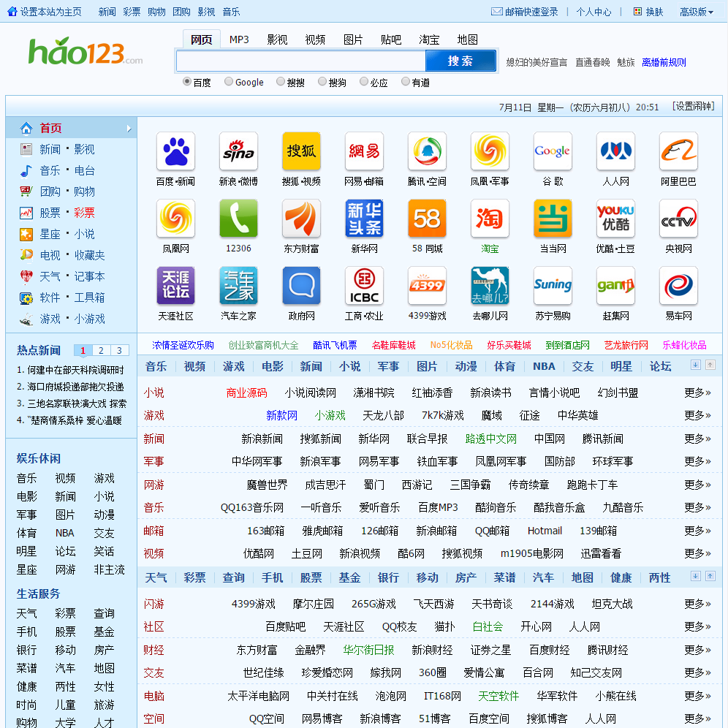Image resolution: width=728 pixels, height=728 pixels.
Task: Click the blue 搜索 search button
Action: click(x=460, y=61)
